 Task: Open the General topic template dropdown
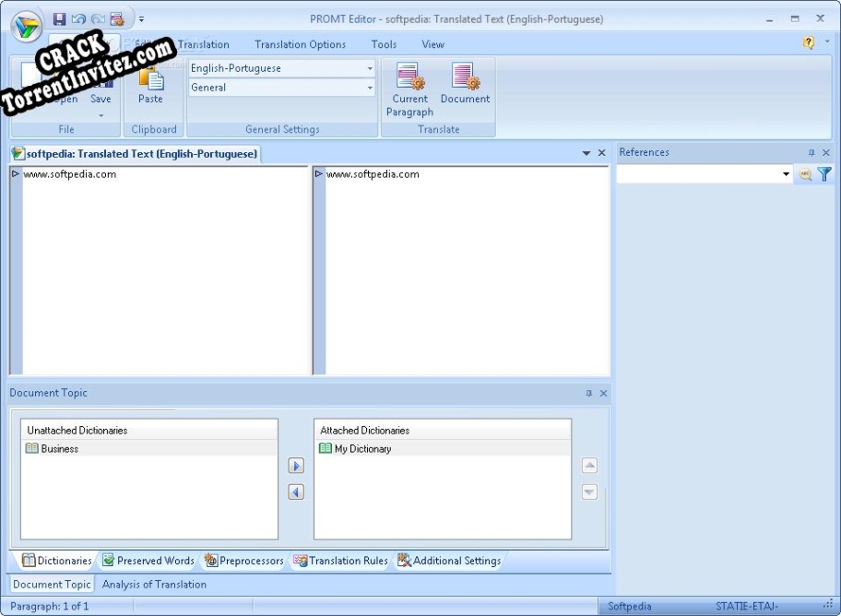coord(369,88)
